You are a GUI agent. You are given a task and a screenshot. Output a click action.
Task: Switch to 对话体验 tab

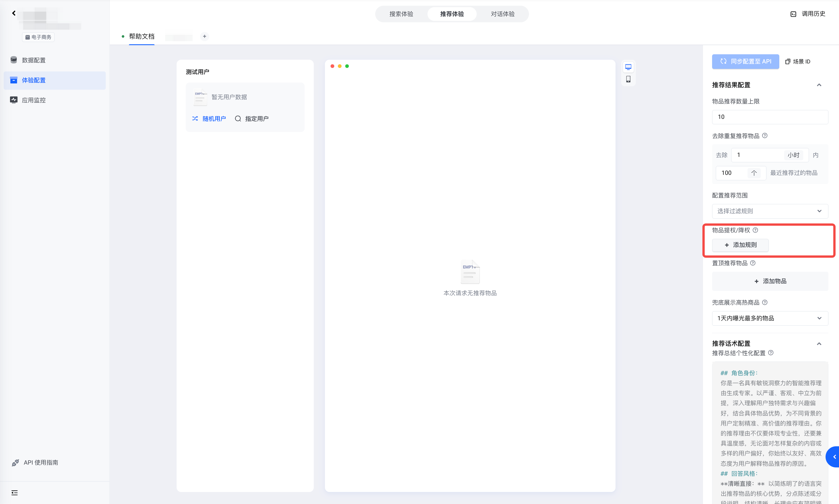coord(502,14)
